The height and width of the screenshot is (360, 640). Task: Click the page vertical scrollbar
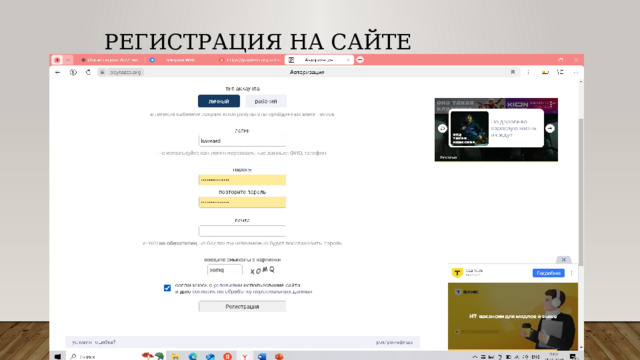point(581,192)
